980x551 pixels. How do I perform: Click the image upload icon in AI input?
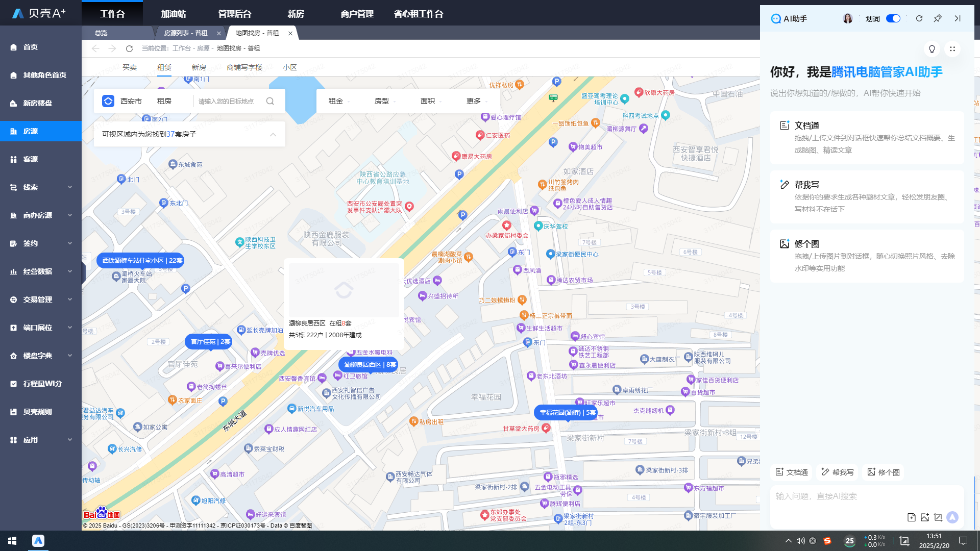tap(925, 517)
